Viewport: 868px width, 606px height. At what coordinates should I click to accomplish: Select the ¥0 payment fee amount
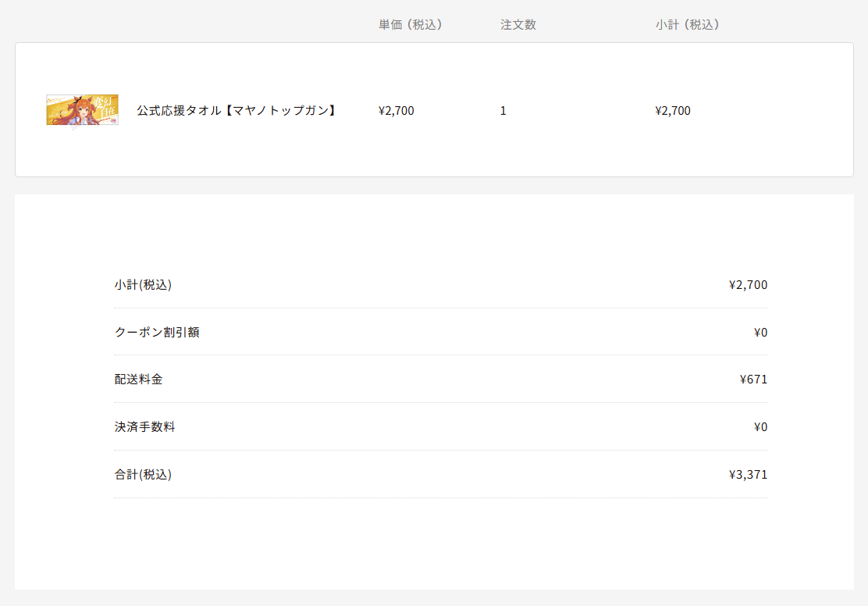pyautogui.click(x=760, y=427)
